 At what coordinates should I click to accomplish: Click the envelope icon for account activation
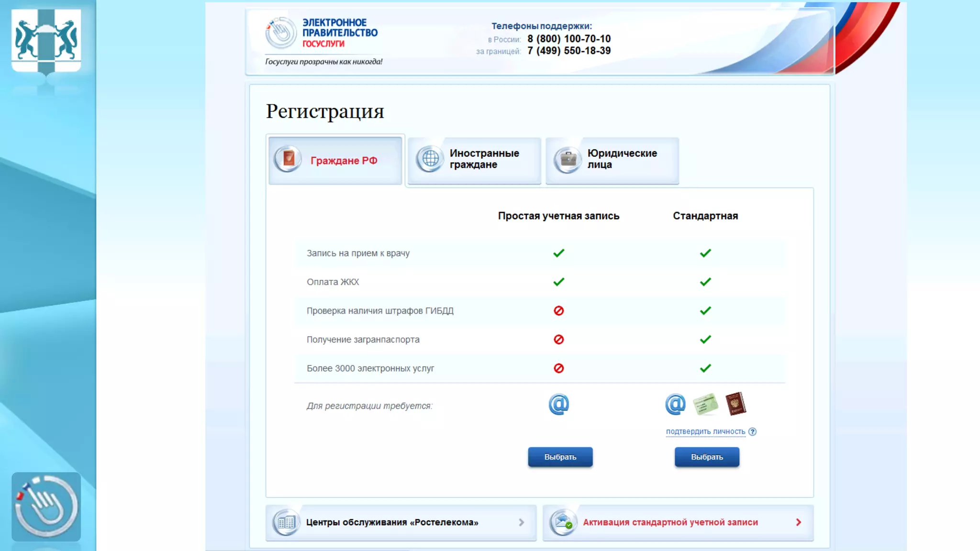click(x=563, y=522)
